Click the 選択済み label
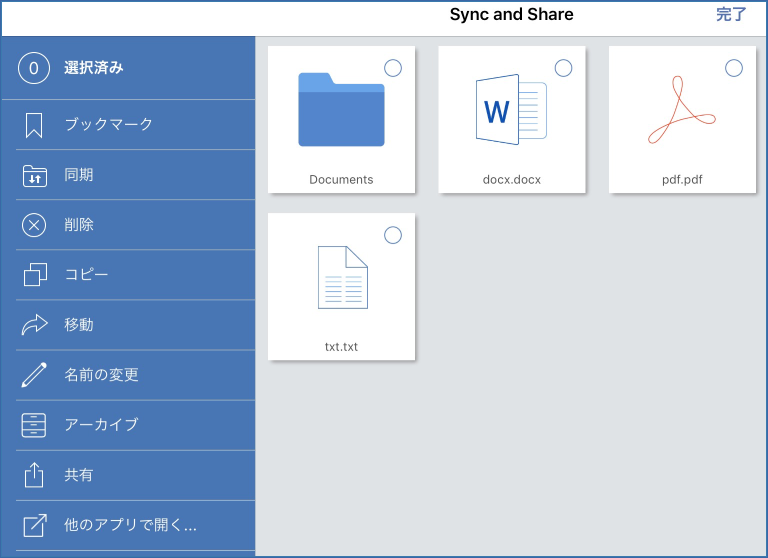Viewport: 768px width, 558px height. pos(94,68)
